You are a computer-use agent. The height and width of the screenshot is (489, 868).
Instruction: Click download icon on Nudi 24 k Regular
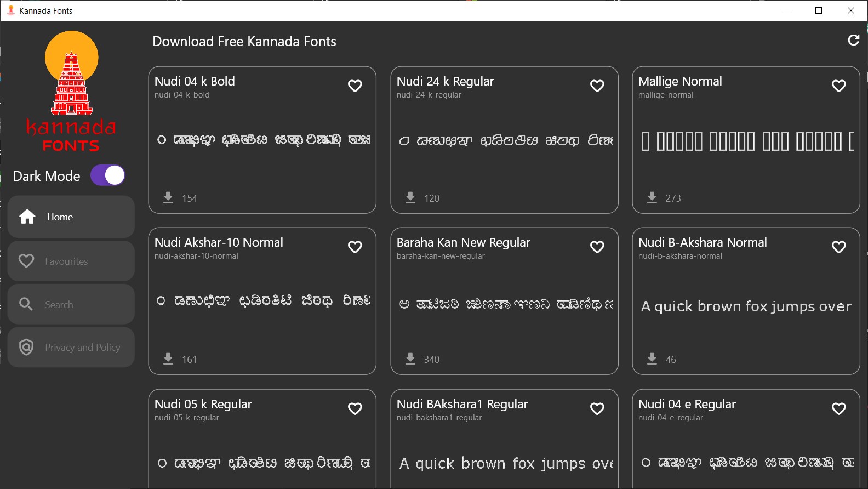[410, 197]
